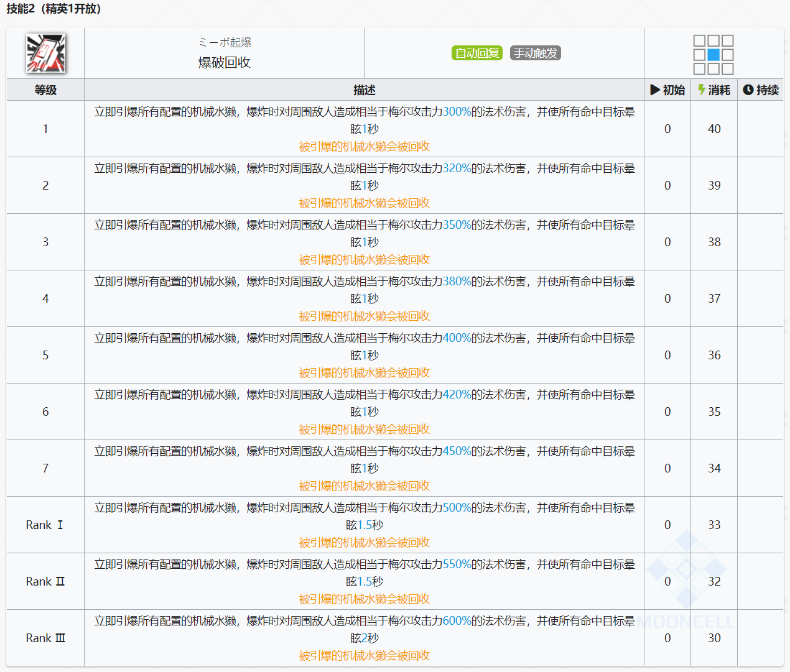Screen dimensions: 790x672
Task: Click SP cost value 39
Action: point(714,185)
